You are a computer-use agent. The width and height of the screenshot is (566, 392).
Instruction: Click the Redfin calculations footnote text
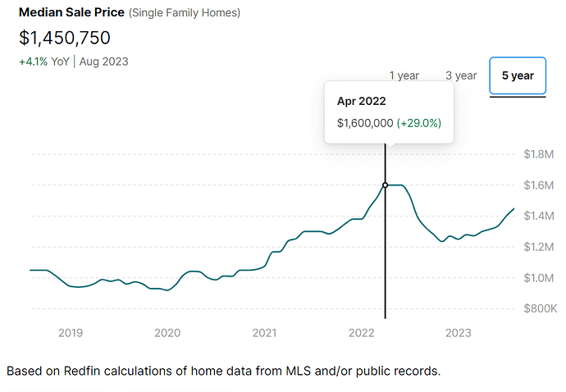223,371
